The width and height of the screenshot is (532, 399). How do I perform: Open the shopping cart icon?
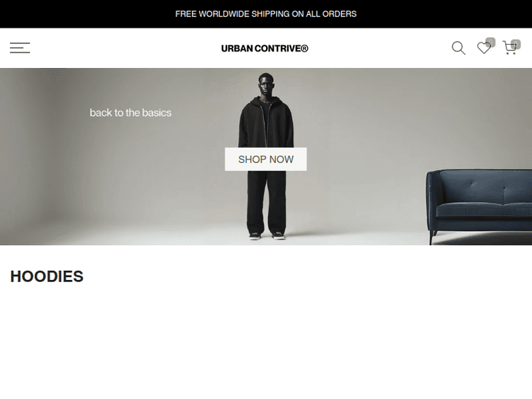click(x=509, y=47)
